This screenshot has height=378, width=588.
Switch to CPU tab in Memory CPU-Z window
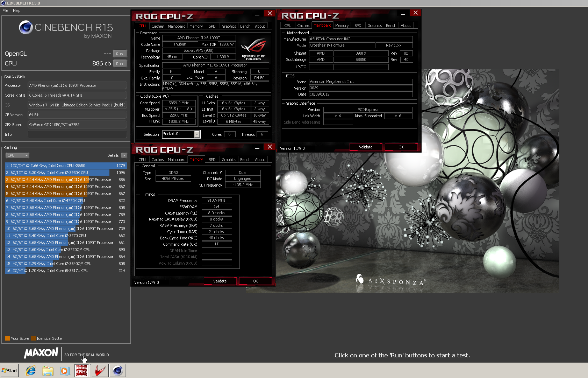[x=142, y=160]
